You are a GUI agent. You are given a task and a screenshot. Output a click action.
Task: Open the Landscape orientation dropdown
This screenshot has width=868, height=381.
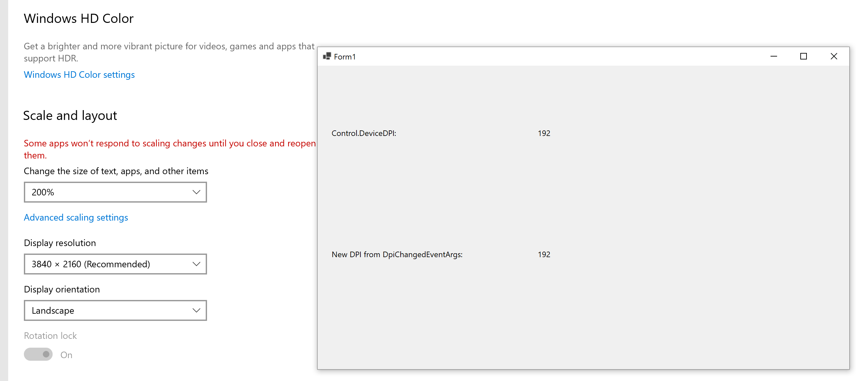[115, 310]
